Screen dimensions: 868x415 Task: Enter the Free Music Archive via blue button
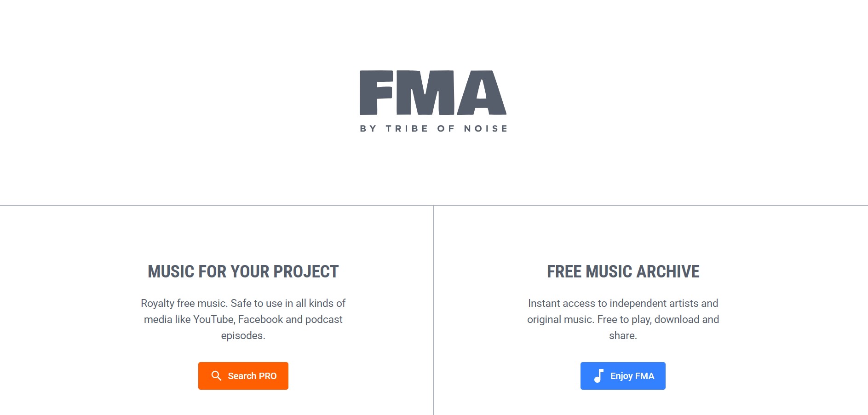click(x=622, y=376)
